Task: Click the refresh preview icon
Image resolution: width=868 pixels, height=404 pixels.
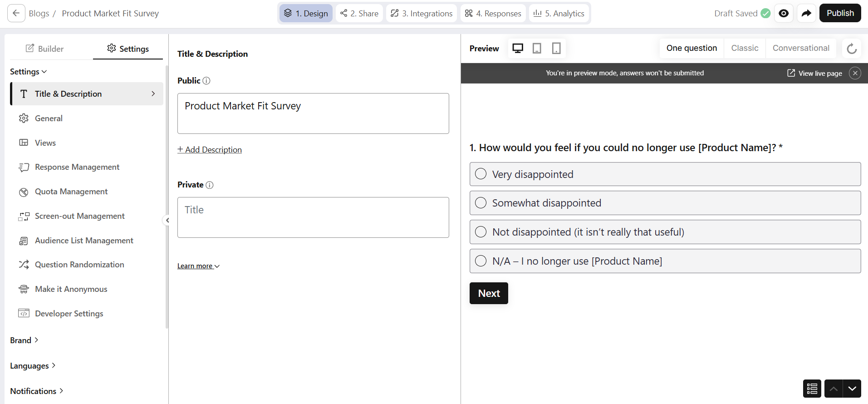Action: coord(852,49)
